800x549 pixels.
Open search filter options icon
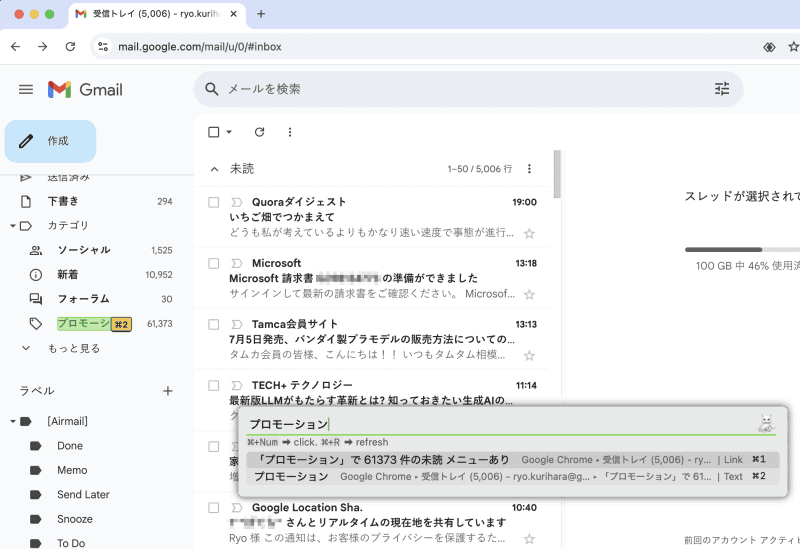coord(721,89)
